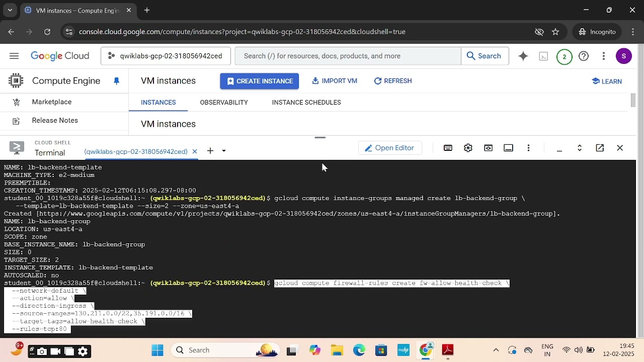Click the Import VM button
This screenshot has width=644, height=362.
[335, 81]
